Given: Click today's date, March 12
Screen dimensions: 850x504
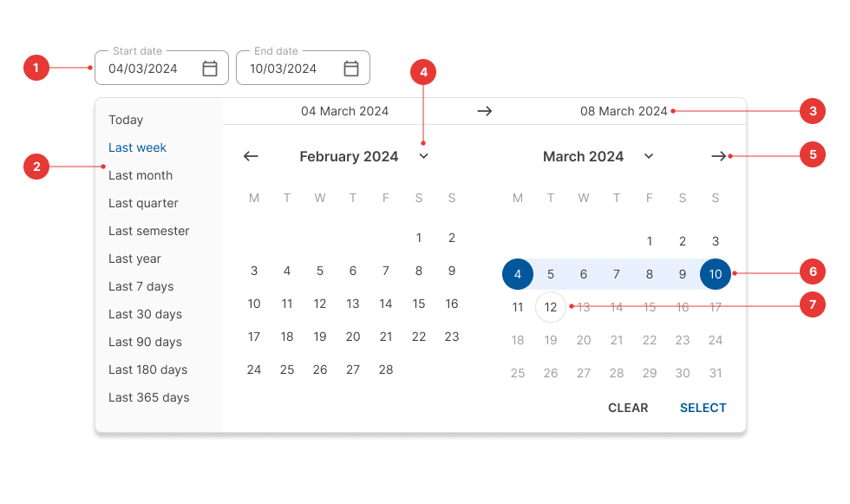Looking at the screenshot, I should 551,307.
